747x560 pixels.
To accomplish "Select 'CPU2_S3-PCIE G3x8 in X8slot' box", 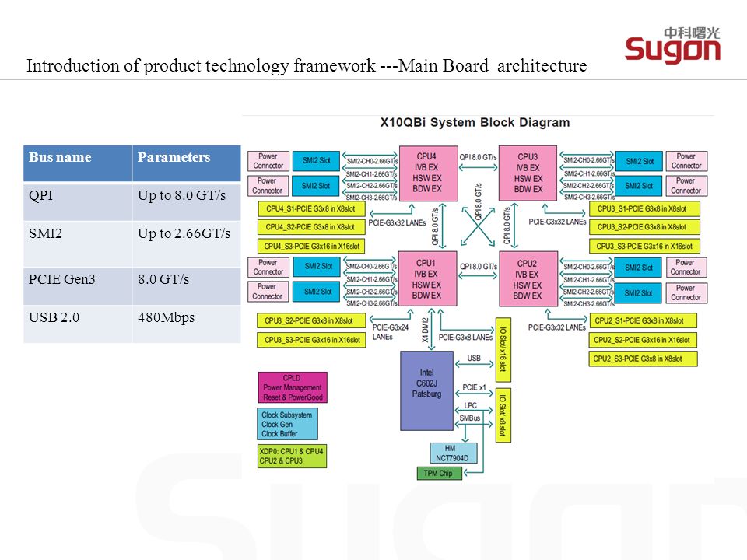I will (643, 359).
